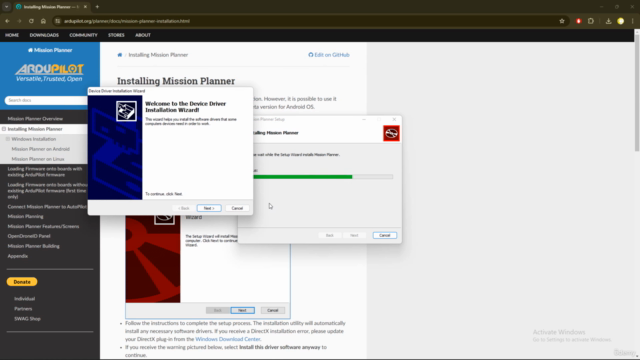This screenshot has width=640, height=360.
Task: Click the Mission Planner logo icon in Setup window
Action: [x=391, y=133]
